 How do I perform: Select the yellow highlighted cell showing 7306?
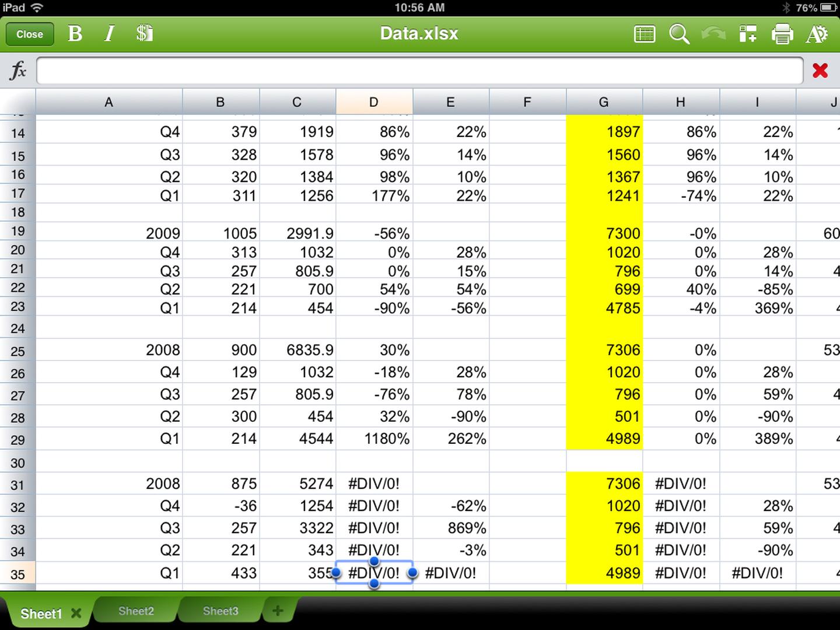tap(604, 350)
